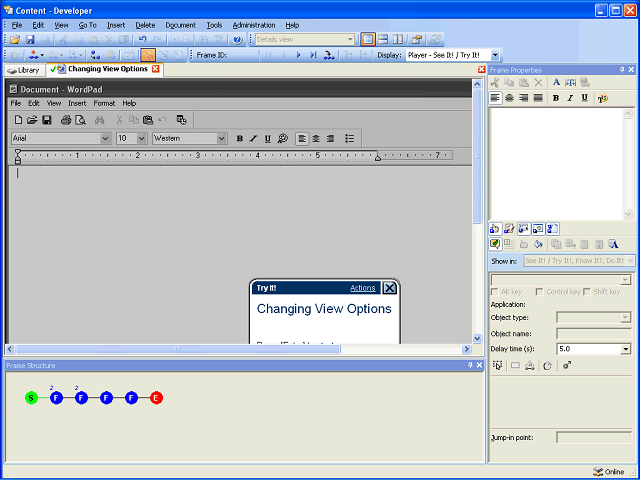Click the horizontal scrollbar thumb under screenshot
Screen dimensions: 640x480
tap(178, 349)
